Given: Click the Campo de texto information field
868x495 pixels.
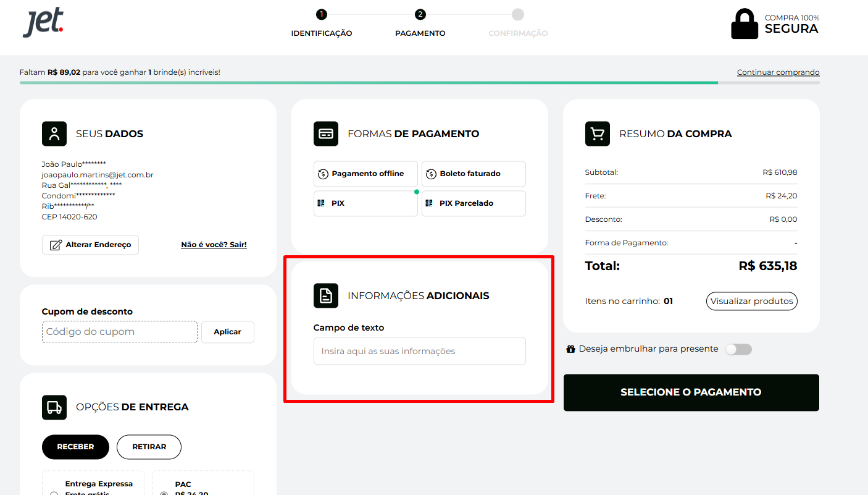Looking at the screenshot, I should tap(420, 351).
